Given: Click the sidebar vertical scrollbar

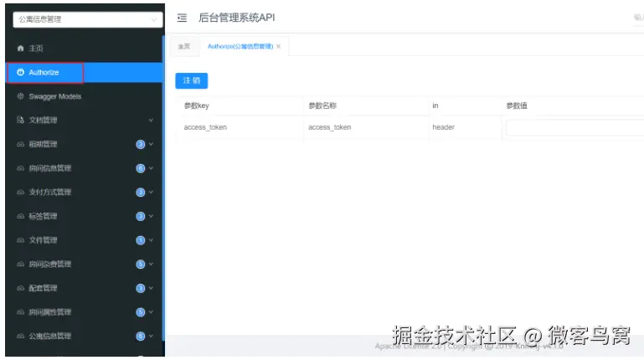Looking at the screenshot, I should [163, 189].
